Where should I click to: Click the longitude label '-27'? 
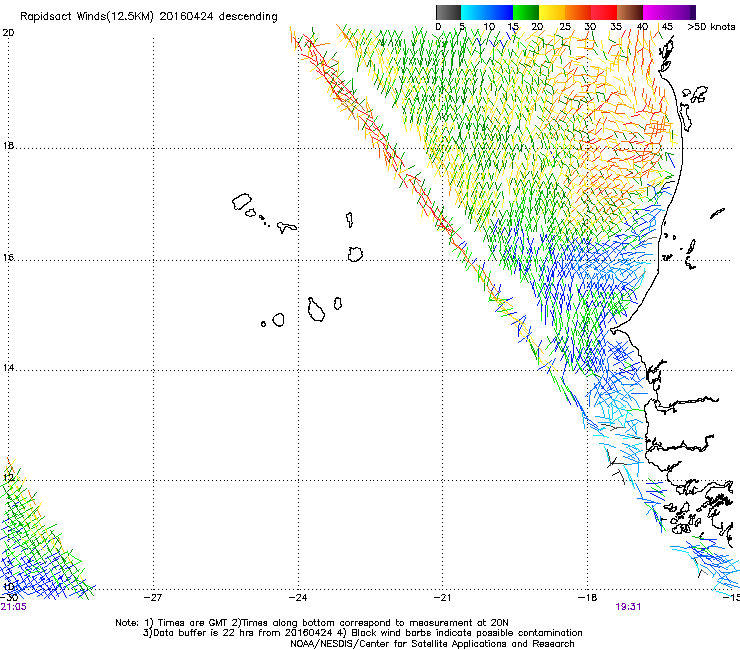click(153, 598)
